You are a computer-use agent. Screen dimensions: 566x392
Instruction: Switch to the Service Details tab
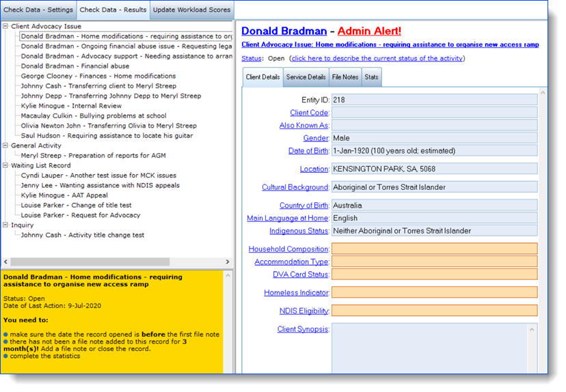[306, 76]
